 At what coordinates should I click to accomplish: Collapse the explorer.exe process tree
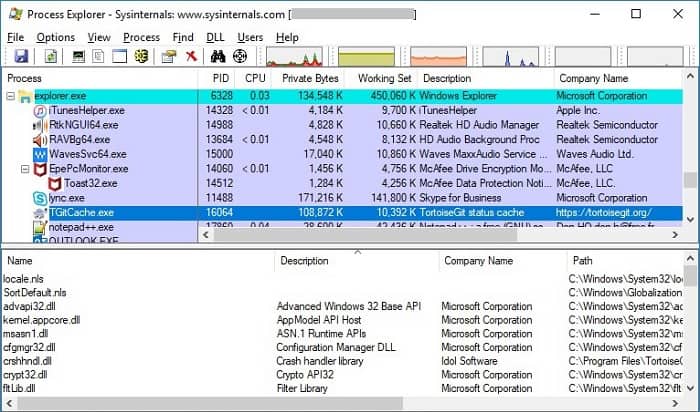click(11, 96)
